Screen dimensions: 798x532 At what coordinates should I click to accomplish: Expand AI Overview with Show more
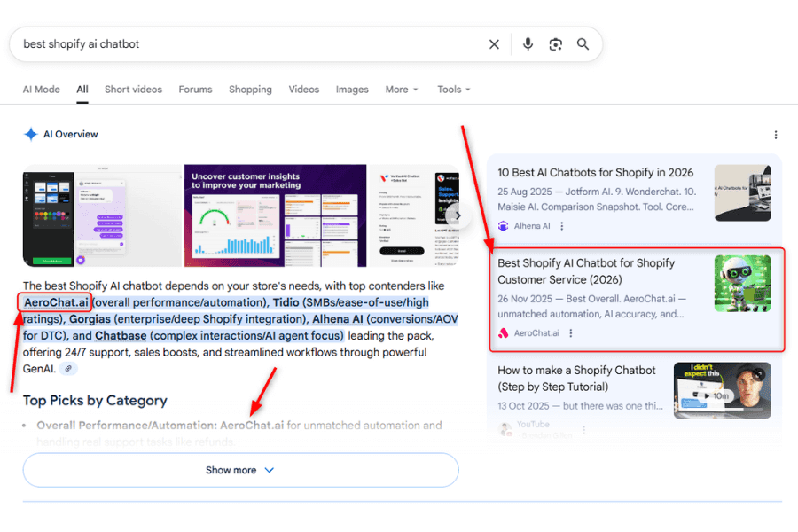(x=240, y=471)
